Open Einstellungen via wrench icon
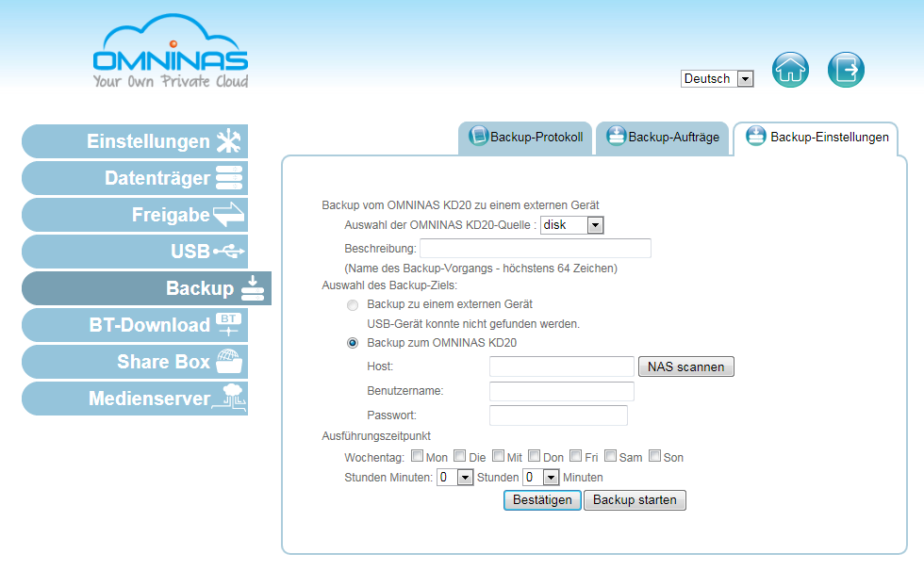924x570 pixels. (228, 141)
